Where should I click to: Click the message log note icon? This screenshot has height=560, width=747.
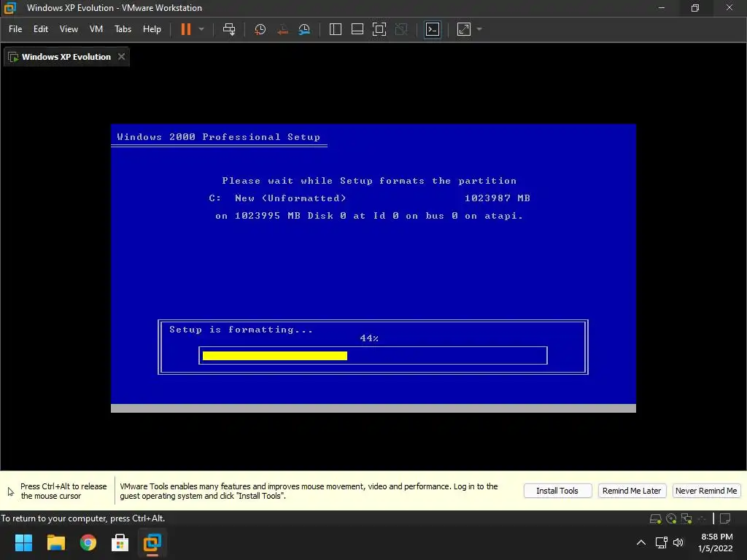[x=725, y=518]
